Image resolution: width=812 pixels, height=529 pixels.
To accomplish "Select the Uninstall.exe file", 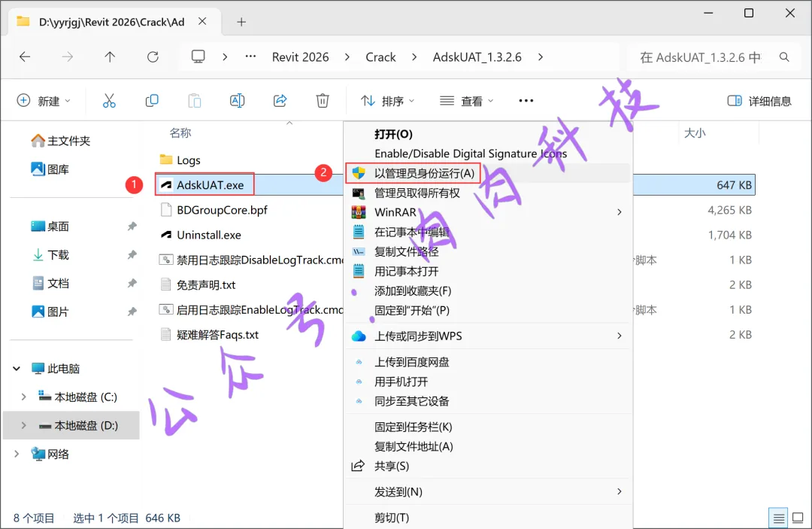I will 209,235.
